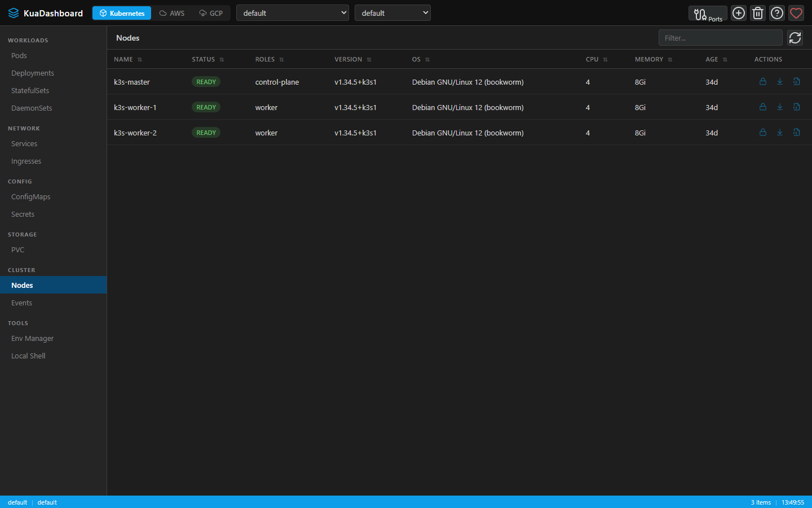
Task: Open Secrets in the sidebar
Action: point(53,214)
